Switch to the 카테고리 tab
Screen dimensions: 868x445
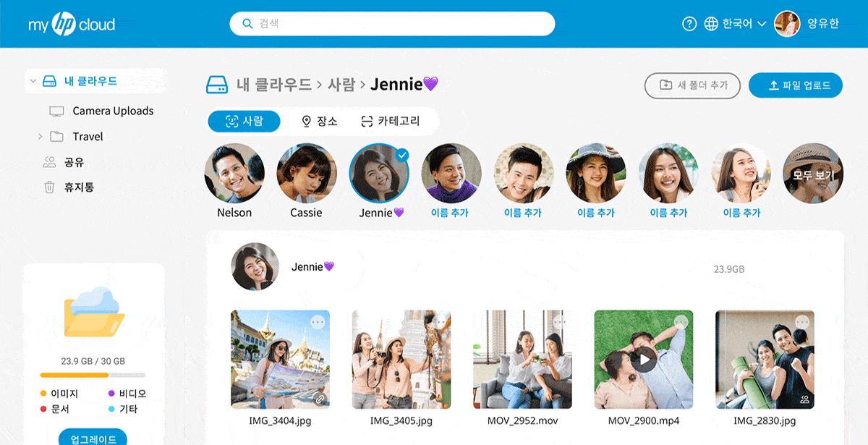point(390,122)
